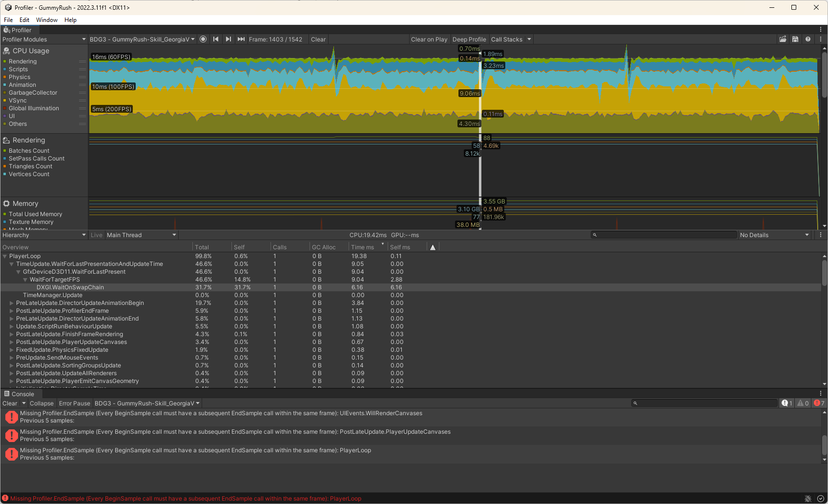Open the Profiler Modules dropdown

point(44,39)
